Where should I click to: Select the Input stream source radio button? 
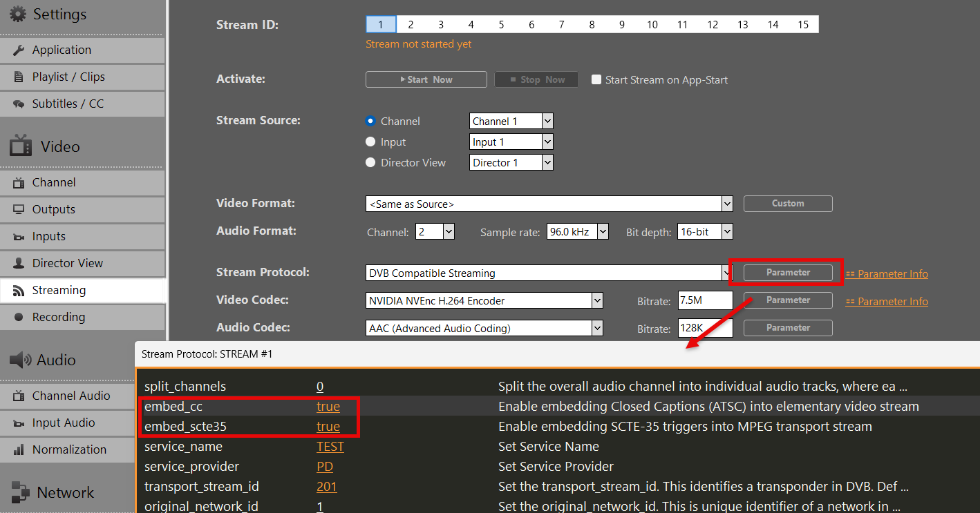370,142
